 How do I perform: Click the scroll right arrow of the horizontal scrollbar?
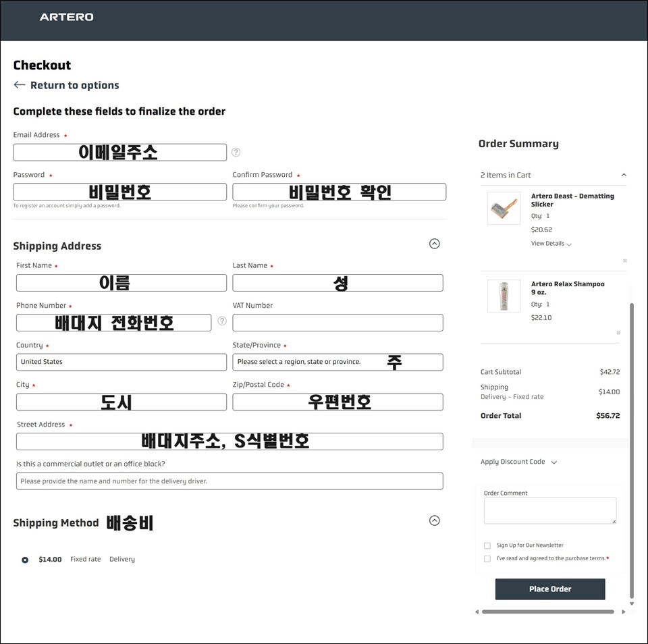point(623,612)
